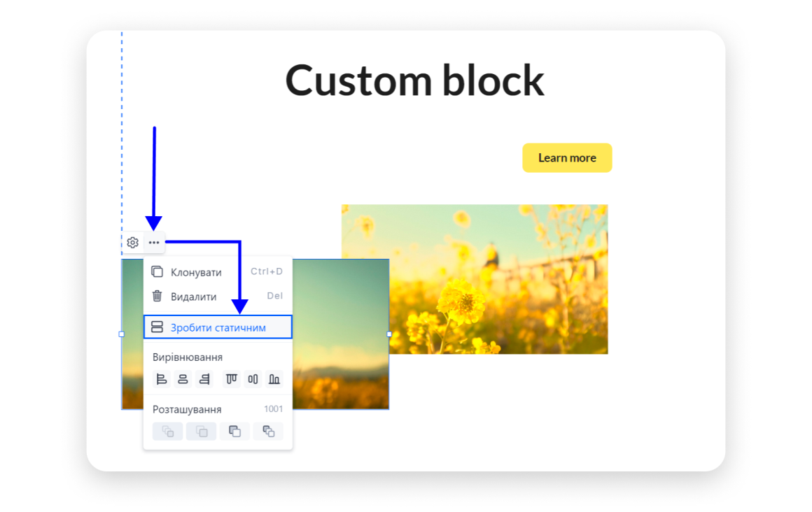Select Клонувати from the context menu

tap(196, 272)
